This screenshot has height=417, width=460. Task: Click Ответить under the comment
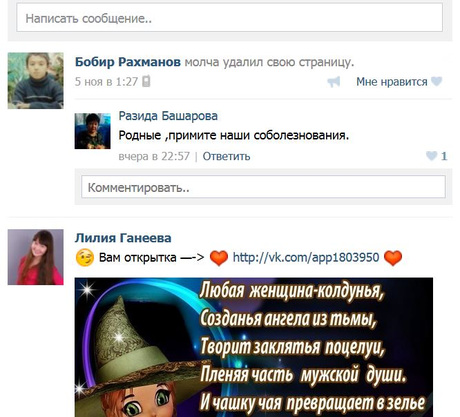point(226,156)
